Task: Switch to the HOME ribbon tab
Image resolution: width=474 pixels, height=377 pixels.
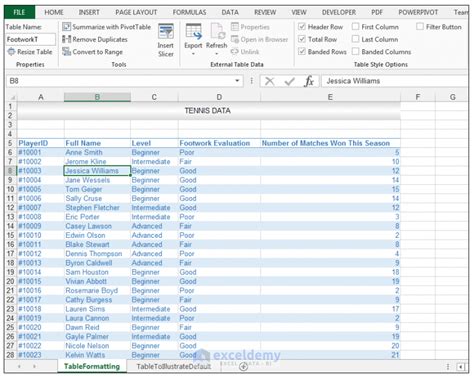Action: tap(54, 12)
